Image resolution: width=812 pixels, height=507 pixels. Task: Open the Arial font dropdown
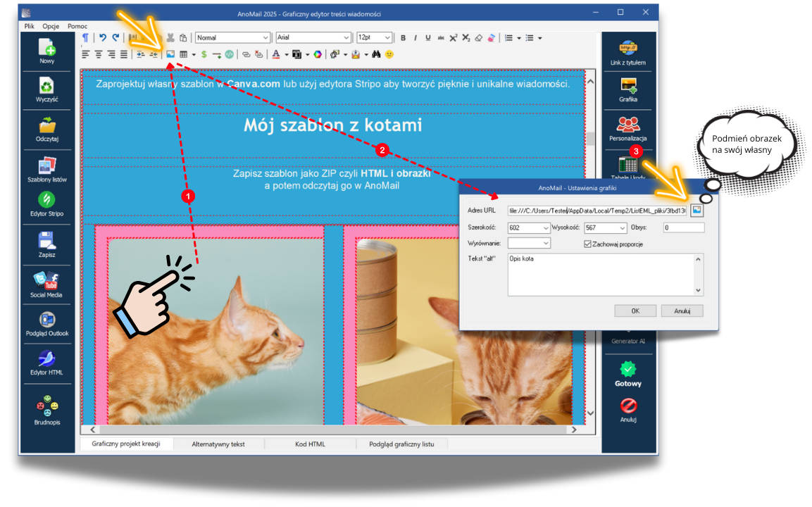point(313,37)
